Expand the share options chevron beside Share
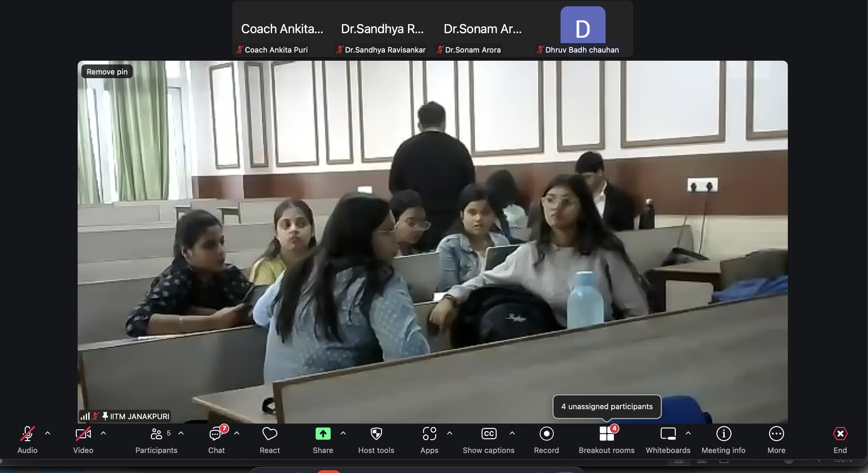Viewport: 868px width, 473px height. 343,433
